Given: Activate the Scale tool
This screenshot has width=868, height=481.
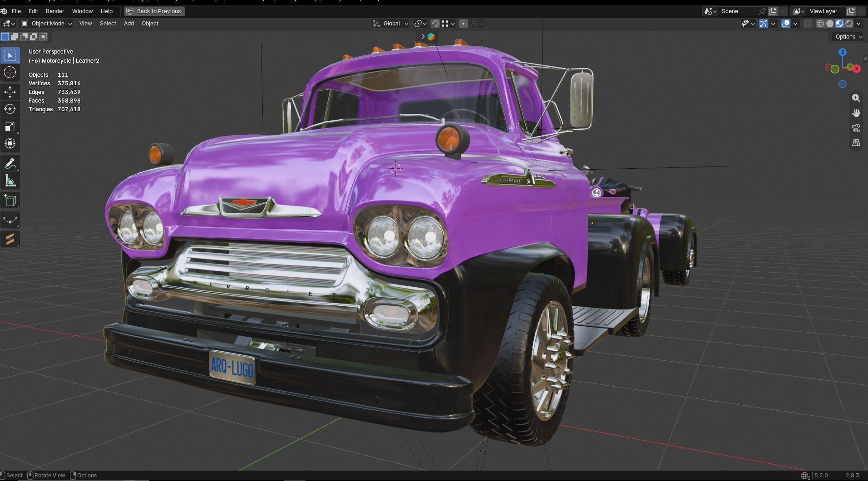Looking at the screenshot, I should click(x=10, y=127).
